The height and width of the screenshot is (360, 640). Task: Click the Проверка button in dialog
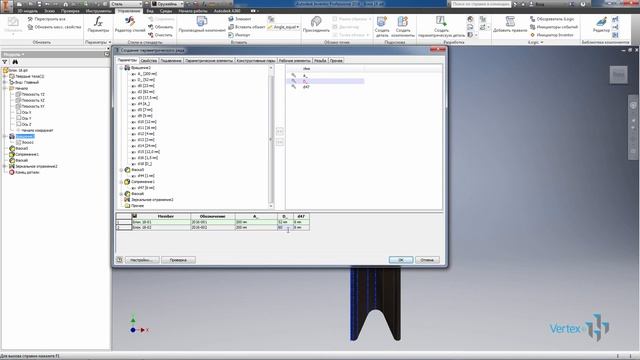[x=178, y=260]
